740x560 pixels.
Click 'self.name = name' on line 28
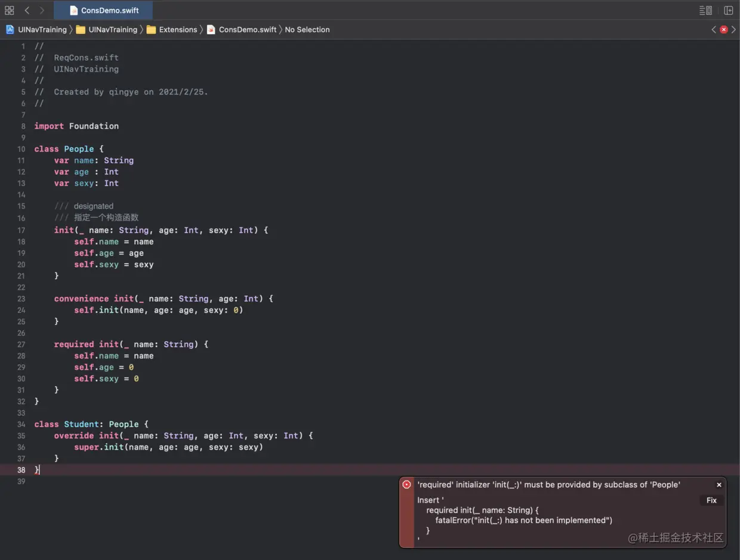click(x=113, y=356)
